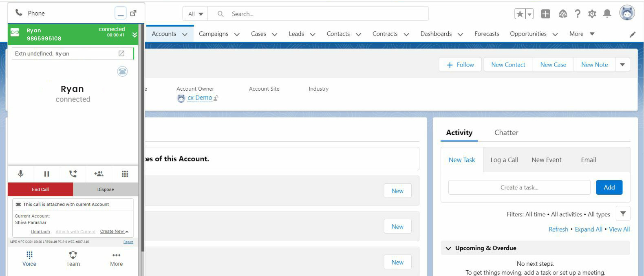Image resolution: width=644 pixels, height=276 pixels.
Task: Open the Campaigns nav tab
Action: (214, 34)
